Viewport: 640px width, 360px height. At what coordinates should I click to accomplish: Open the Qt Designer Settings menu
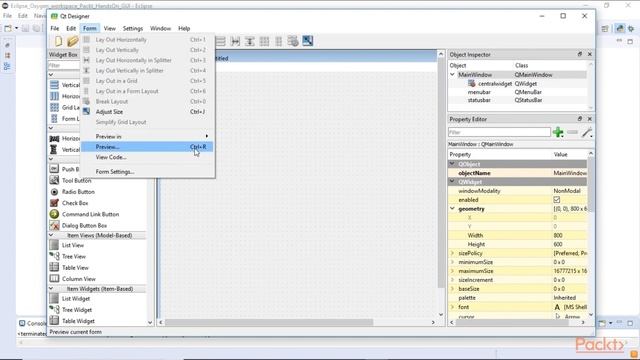pos(133,29)
